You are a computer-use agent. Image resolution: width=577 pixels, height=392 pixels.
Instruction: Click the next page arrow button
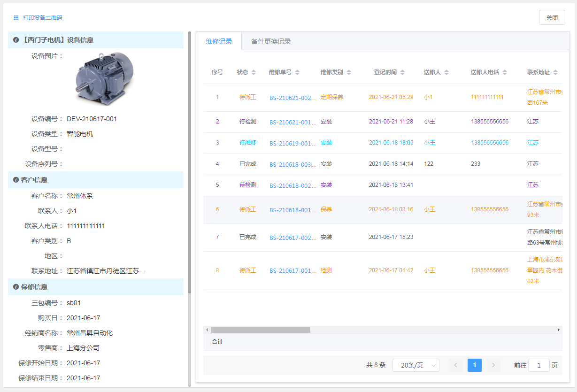coord(493,365)
